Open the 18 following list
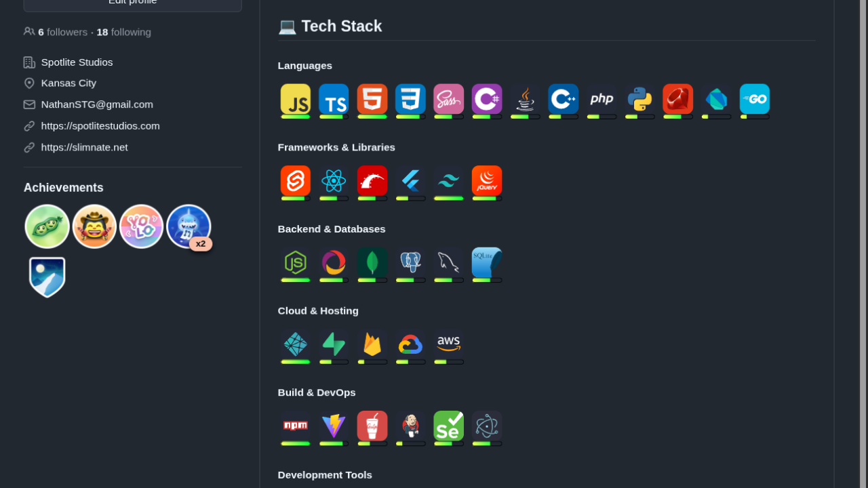 click(123, 32)
